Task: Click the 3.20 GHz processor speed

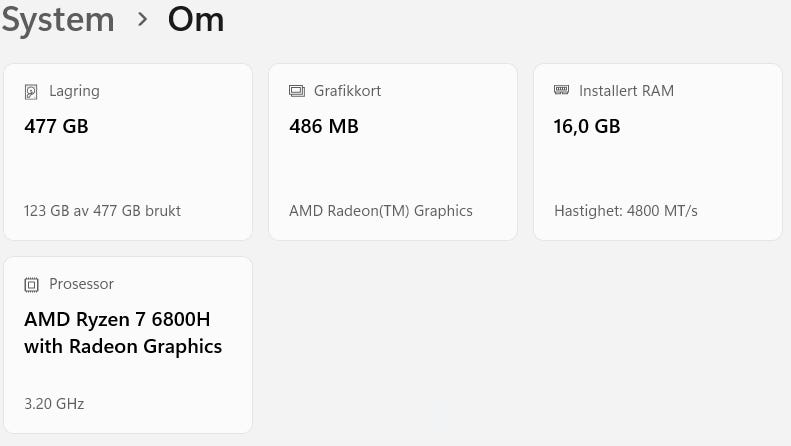Action: (x=54, y=404)
